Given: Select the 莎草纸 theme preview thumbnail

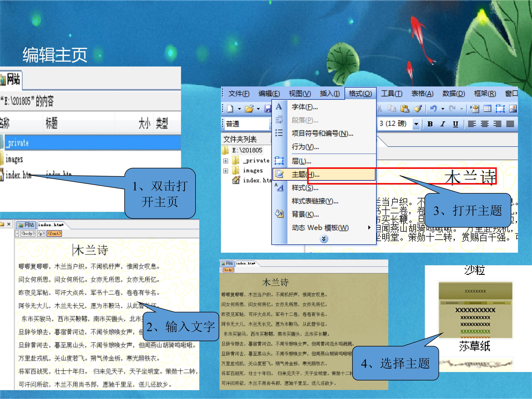Looking at the screenshot, I should [475, 310].
